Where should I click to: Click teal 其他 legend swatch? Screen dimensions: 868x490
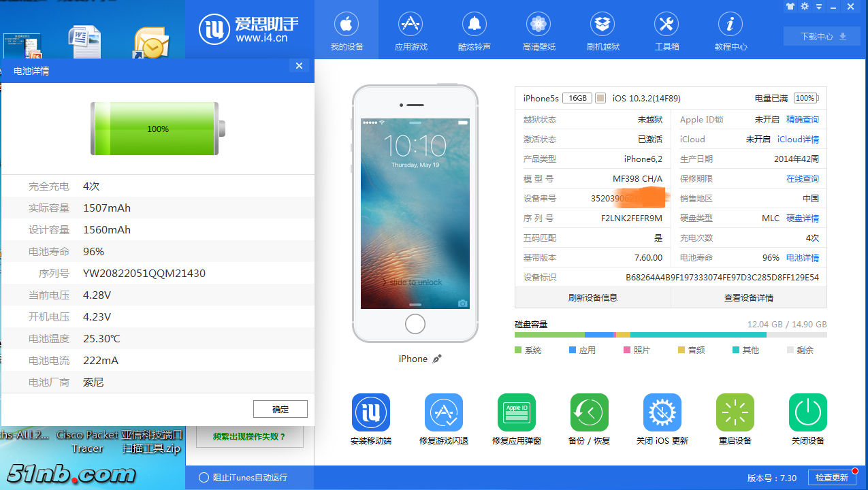(x=736, y=350)
